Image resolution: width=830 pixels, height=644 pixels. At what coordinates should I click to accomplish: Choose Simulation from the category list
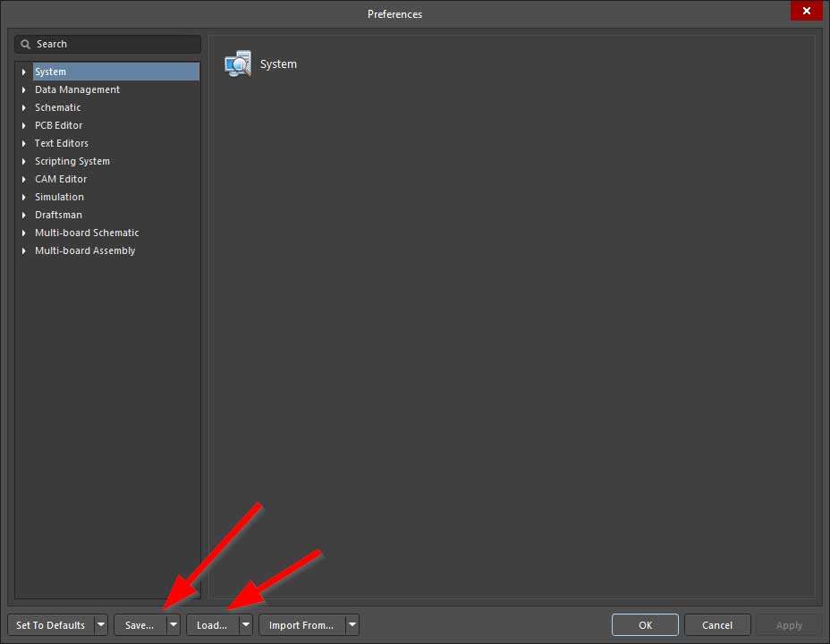(59, 197)
